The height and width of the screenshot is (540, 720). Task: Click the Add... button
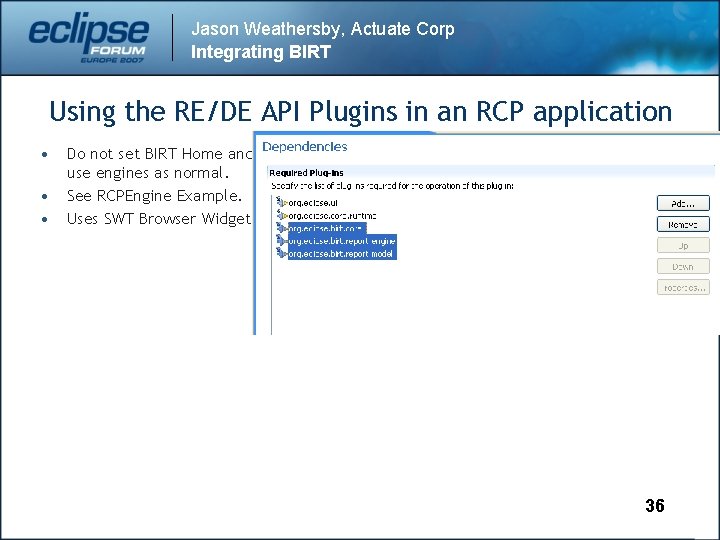tap(683, 203)
